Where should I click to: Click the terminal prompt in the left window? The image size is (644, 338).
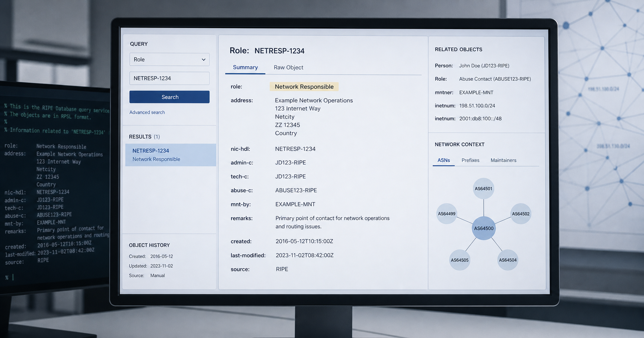click(x=9, y=277)
